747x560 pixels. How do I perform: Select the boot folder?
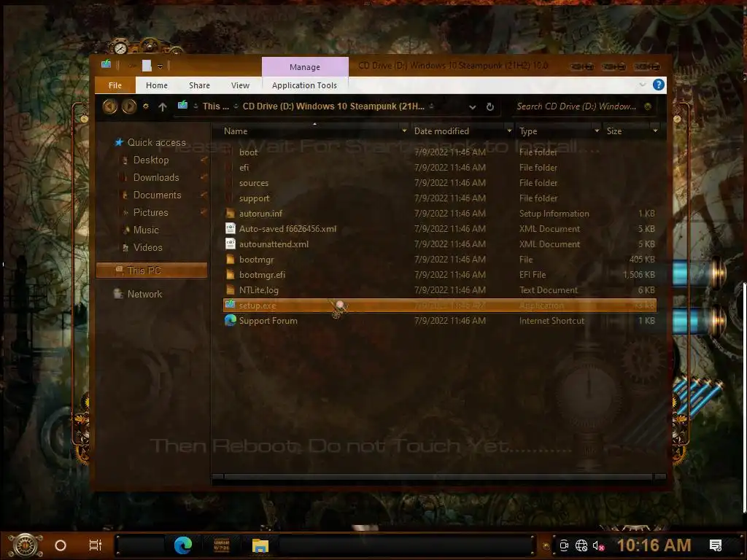coord(248,152)
